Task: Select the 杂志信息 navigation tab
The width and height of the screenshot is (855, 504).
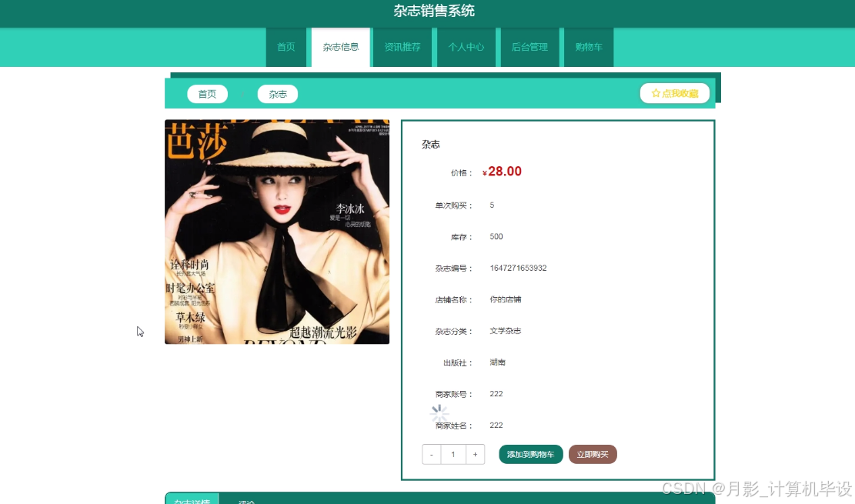Action: point(340,47)
